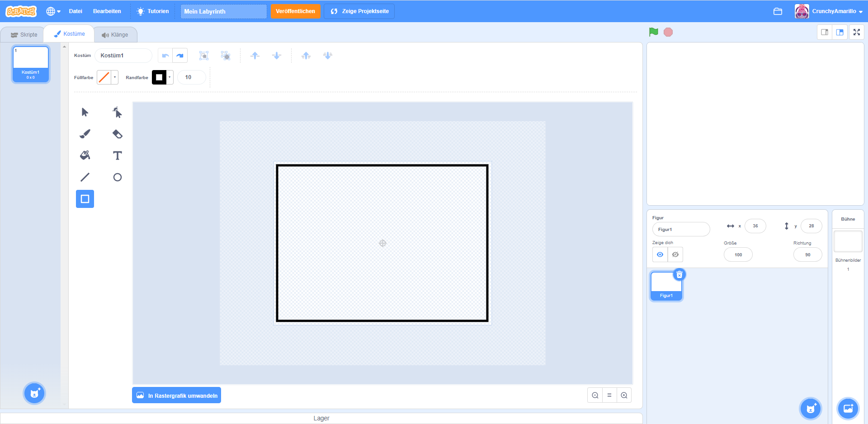The image size is (868, 424).
Task: Open the Randfarbe outline color dropdown
Action: click(170, 77)
